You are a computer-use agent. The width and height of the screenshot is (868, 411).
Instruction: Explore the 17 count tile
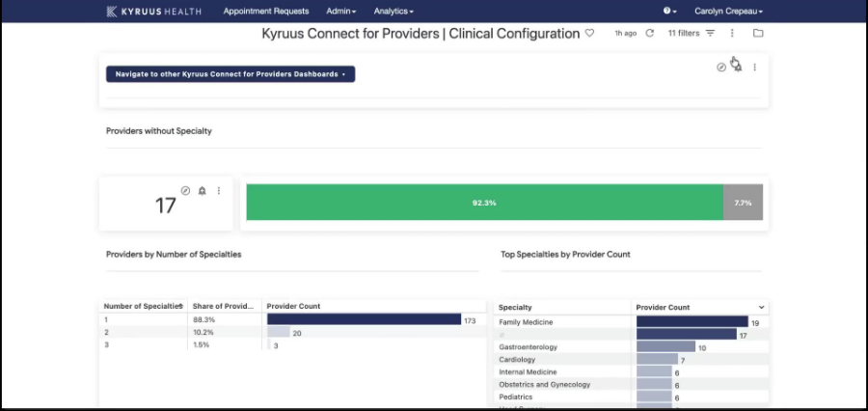click(x=185, y=190)
